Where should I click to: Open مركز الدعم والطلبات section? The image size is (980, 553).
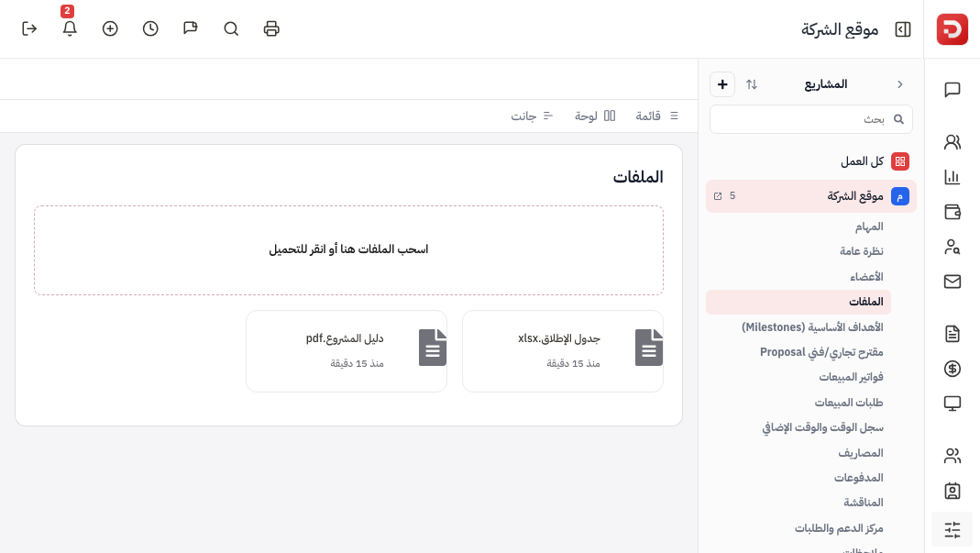(x=839, y=528)
